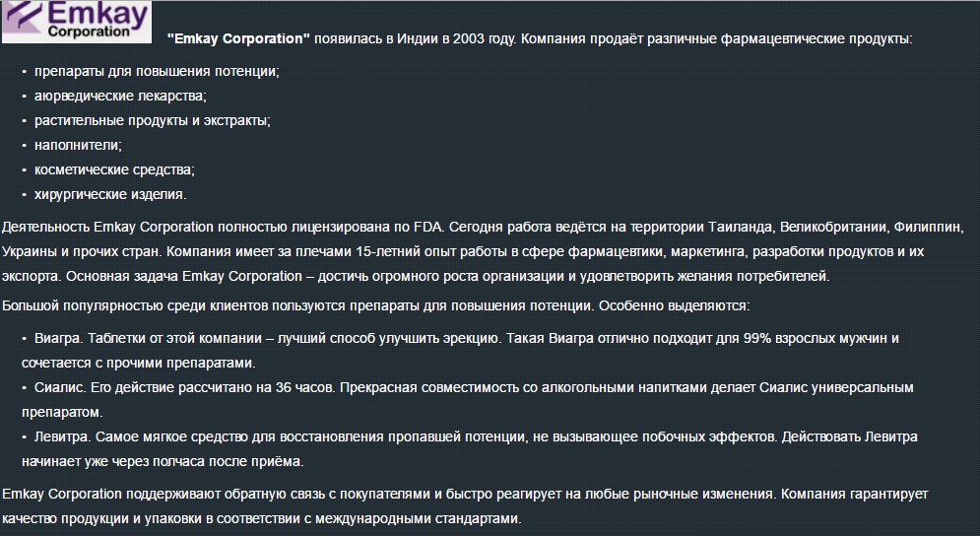Choose the "косметические средства" list item
The width and height of the screenshot is (980, 536).
point(114,169)
